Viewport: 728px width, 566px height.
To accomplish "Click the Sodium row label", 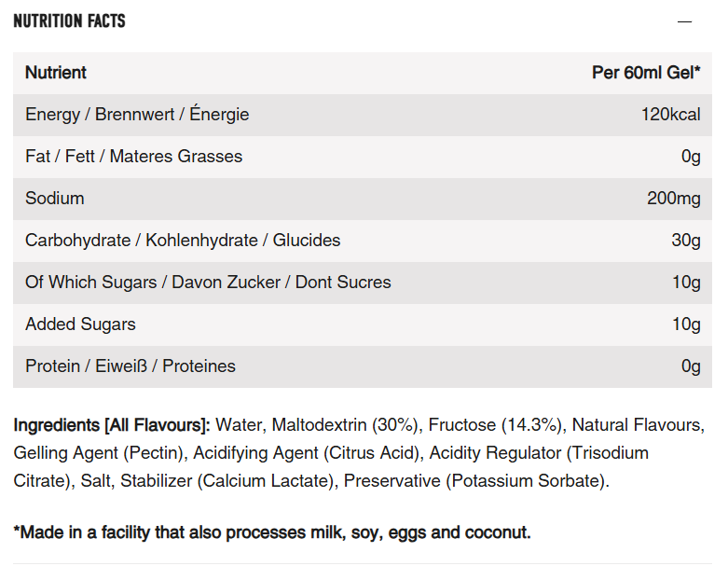I will (55, 199).
